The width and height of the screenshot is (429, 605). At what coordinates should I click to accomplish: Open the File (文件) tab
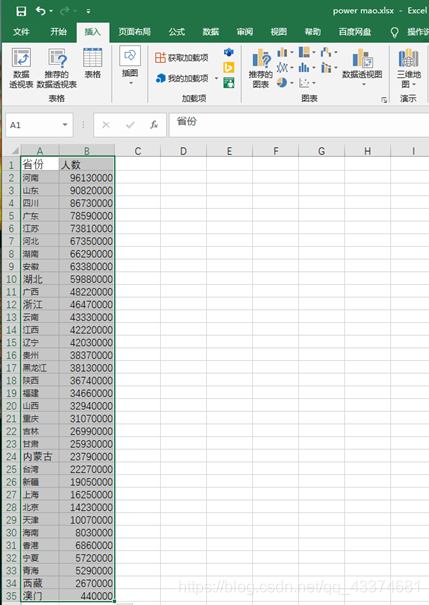(x=21, y=32)
